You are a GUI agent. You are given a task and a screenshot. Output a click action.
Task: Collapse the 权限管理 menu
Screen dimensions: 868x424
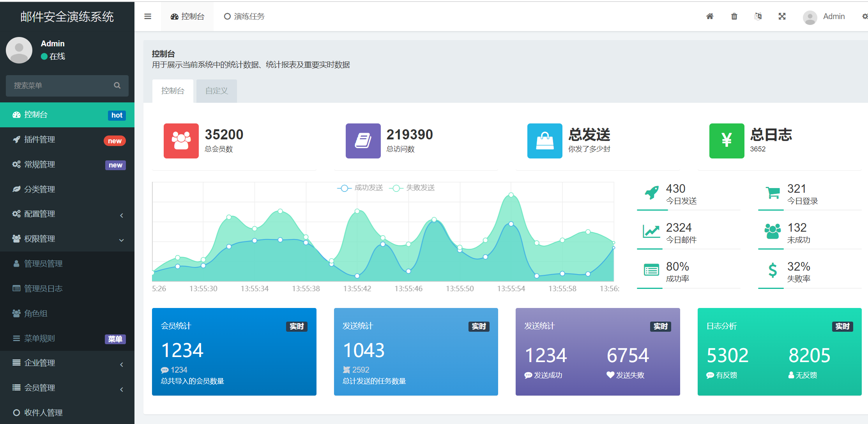[67, 239]
